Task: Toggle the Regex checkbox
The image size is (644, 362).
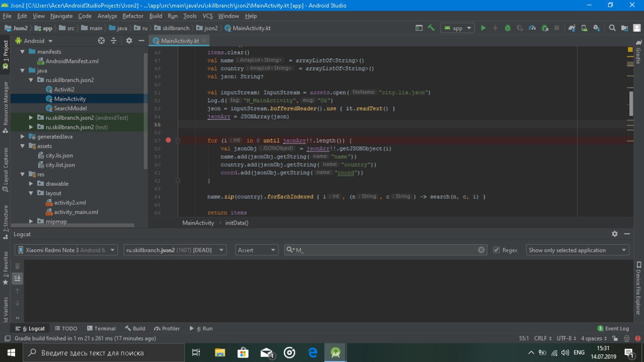Action: pos(497,250)
